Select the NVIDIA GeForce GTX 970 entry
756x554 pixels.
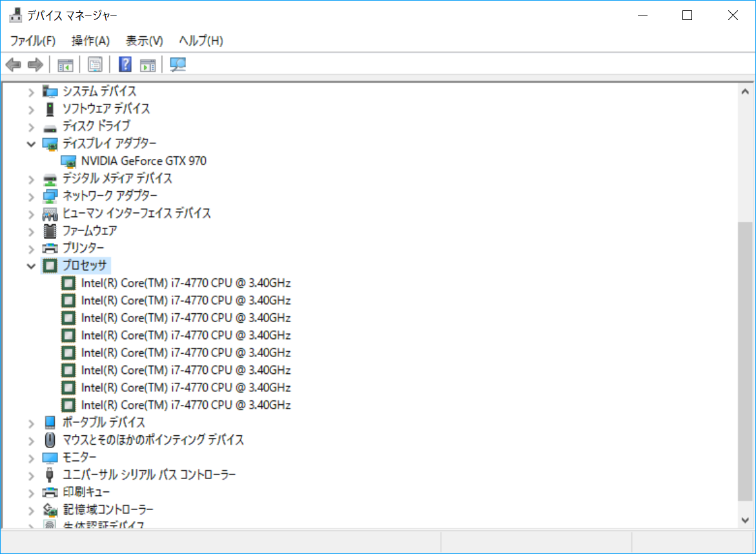coord(144,161)
